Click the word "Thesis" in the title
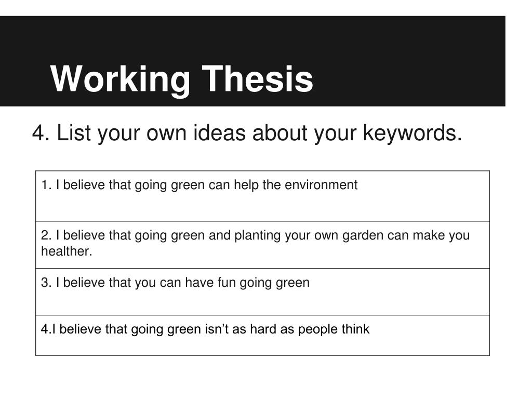The height and width of the screenshot is (399, 532). [258, 79]
